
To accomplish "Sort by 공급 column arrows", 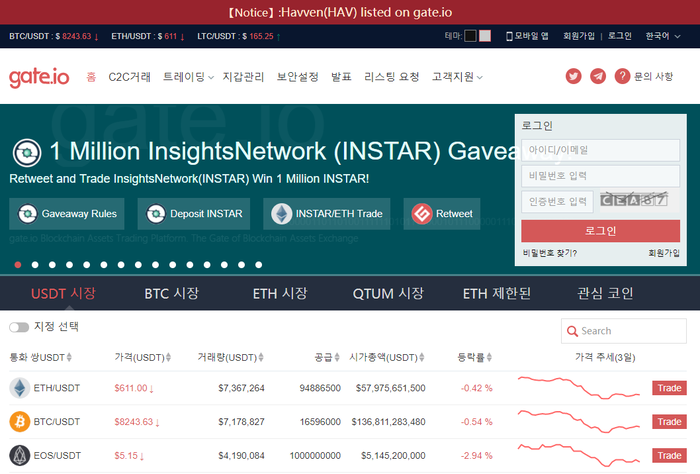I will tap(337, 358).
